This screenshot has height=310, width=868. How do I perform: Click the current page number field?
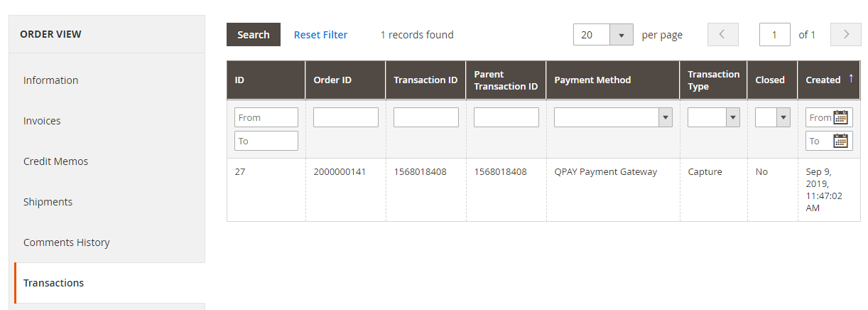[774, 35]
